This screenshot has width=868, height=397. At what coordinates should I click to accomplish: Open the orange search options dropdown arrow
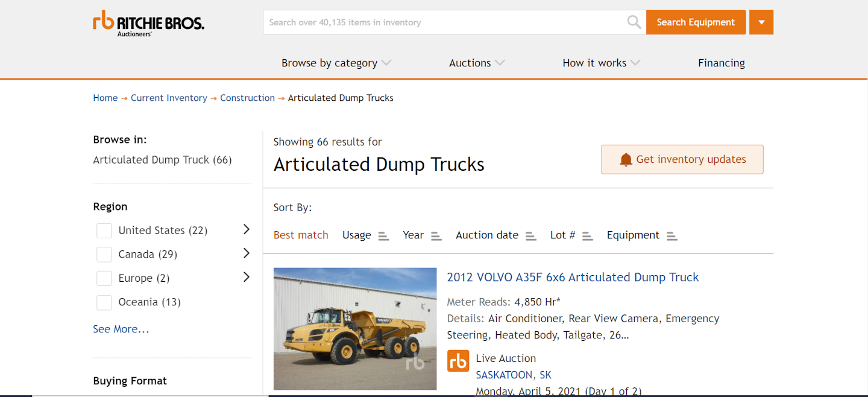[x=761, y=22]
